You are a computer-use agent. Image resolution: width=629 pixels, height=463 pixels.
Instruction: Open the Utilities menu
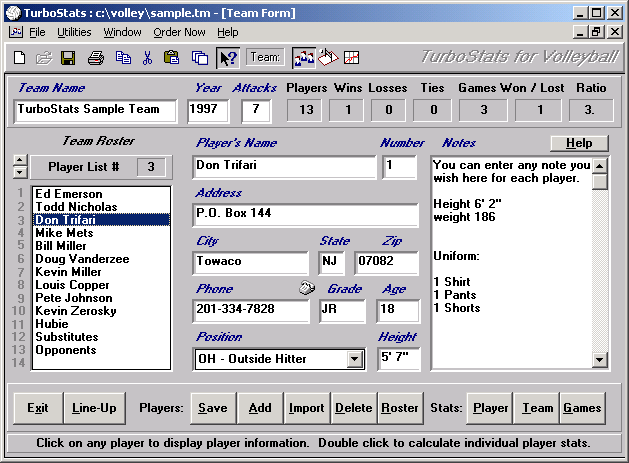[x=74, y=32]
